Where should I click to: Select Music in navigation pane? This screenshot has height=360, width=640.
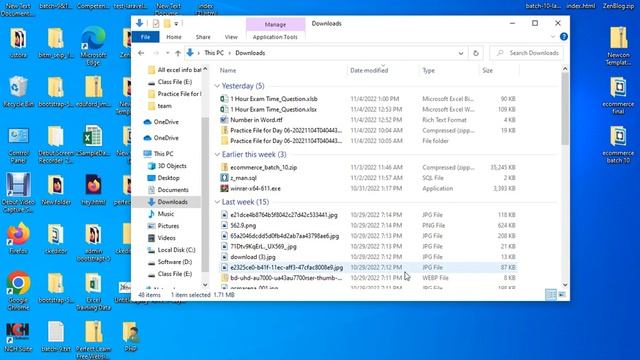166,214
